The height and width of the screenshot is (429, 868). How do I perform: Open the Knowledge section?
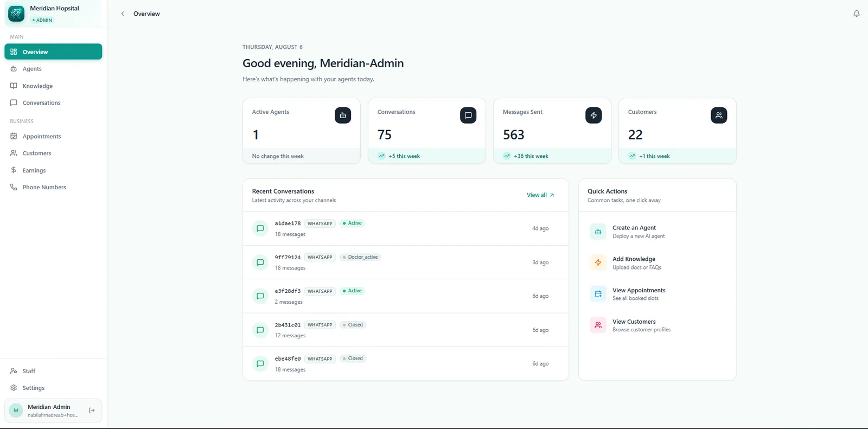click(x=53, y=86)
